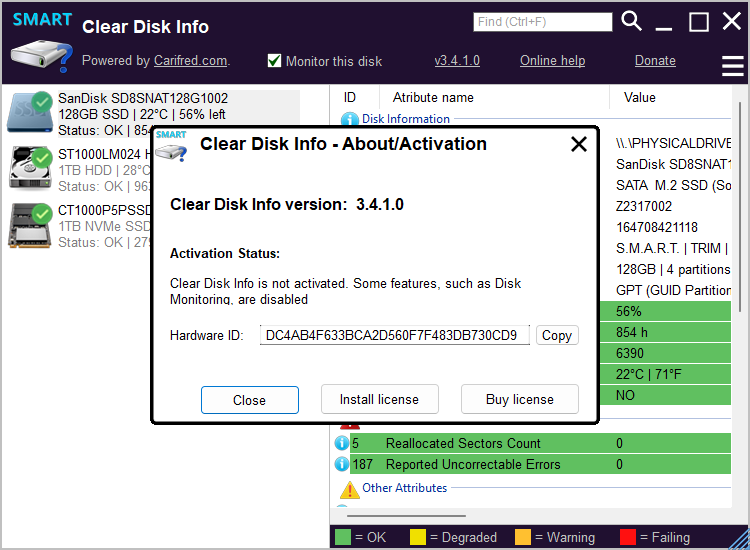Click the Install license button

point(379,399)
